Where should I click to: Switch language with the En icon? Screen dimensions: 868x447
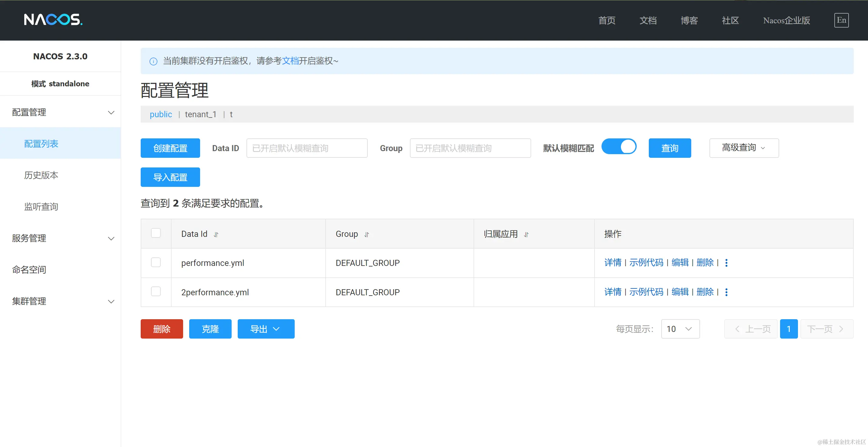pos(841,20)
